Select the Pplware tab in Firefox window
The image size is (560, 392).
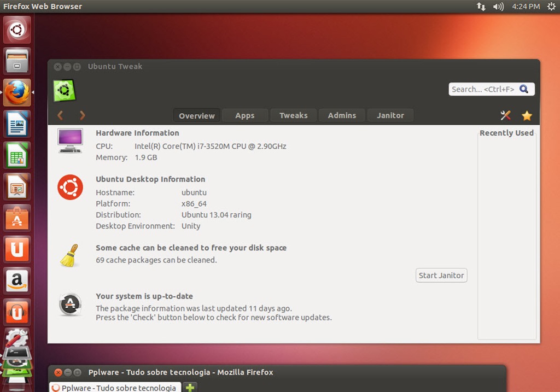pos(115,388)
